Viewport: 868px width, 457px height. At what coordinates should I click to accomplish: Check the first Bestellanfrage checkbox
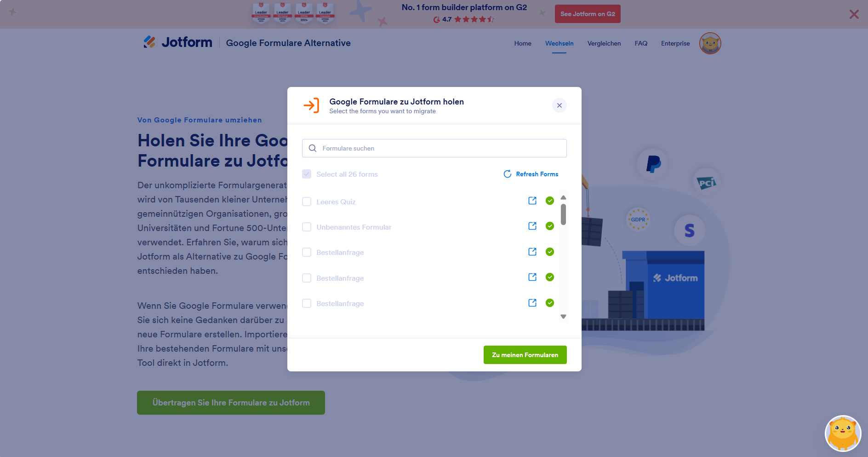pos(307,252)
